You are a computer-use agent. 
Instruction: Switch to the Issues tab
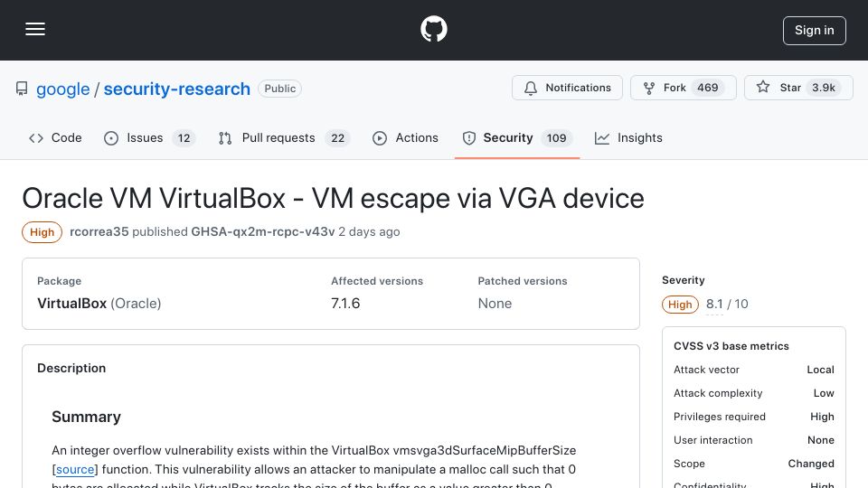click(149, 137)
